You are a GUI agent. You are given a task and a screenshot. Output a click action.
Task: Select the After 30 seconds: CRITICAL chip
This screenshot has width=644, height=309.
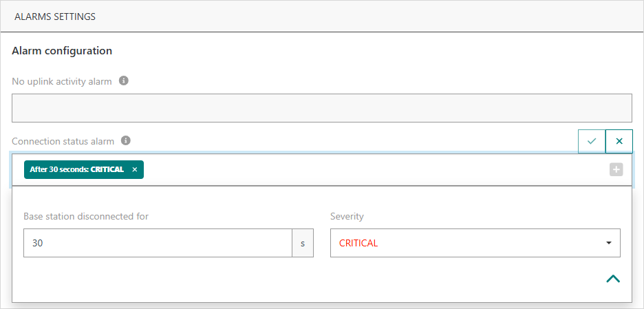click(77, 169)
